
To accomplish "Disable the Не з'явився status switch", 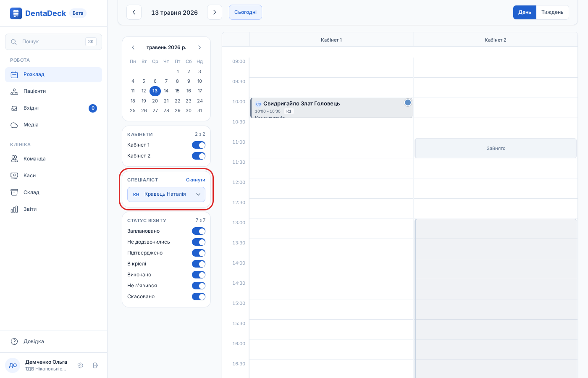I will click(199, 286).
